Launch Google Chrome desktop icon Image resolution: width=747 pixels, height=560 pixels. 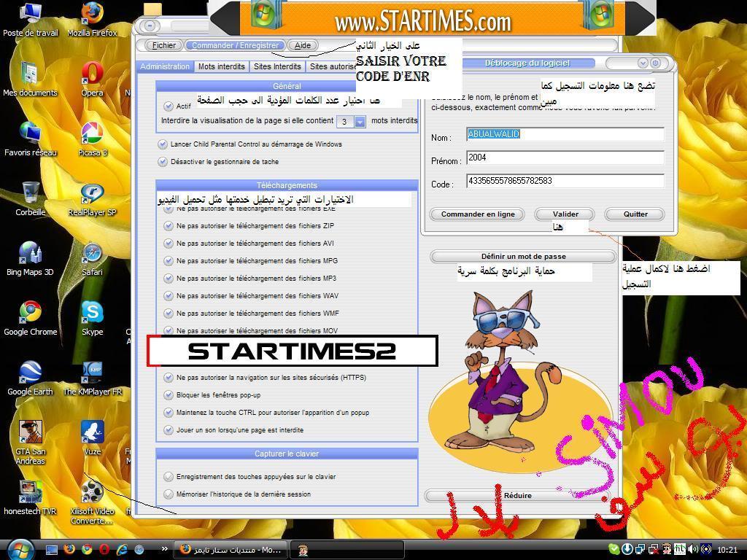[x=30, y=318]
